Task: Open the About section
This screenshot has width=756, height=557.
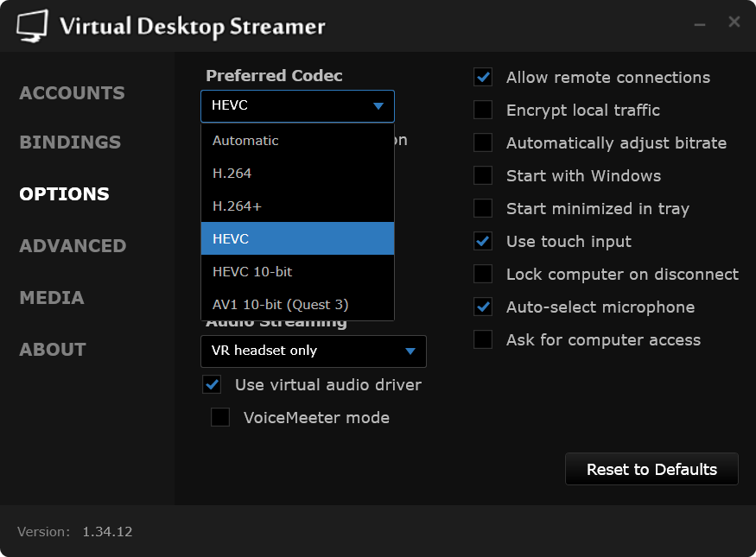Action: [53, 350]
